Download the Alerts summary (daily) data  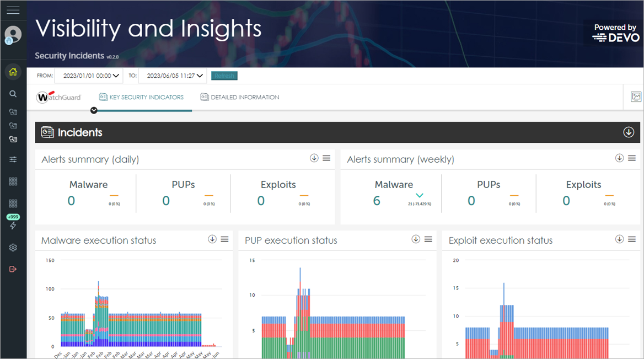[x=314, y=158]
